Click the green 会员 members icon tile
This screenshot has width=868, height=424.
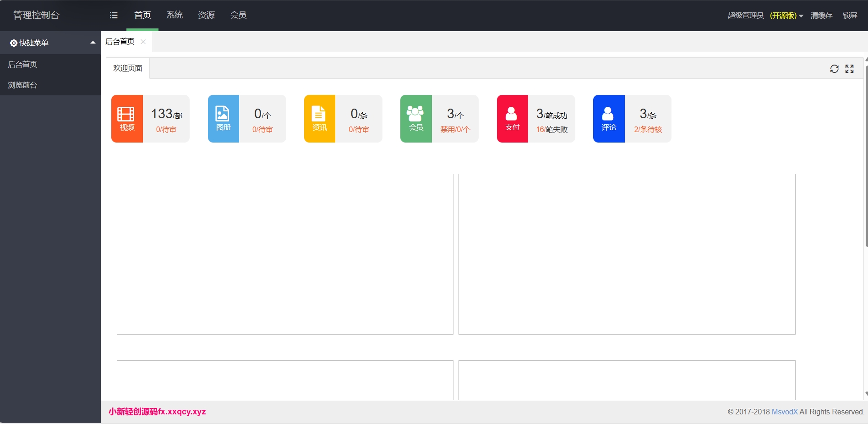click(416, 119)
